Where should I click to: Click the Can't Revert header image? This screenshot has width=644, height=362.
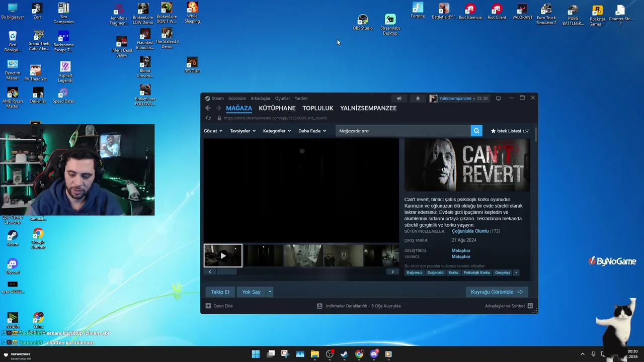coord(467,165)
